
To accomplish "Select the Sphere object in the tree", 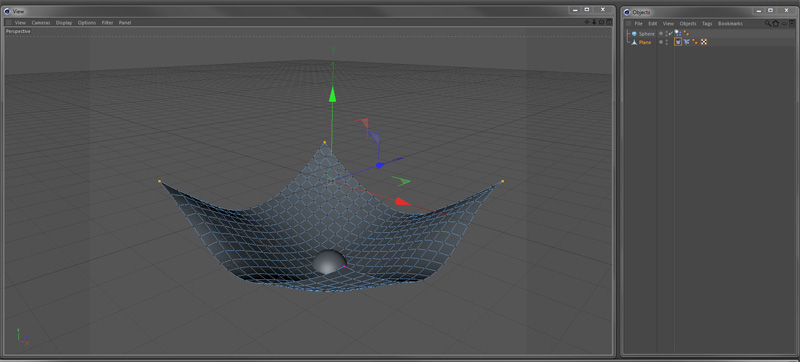I will [x=646, y=34].
